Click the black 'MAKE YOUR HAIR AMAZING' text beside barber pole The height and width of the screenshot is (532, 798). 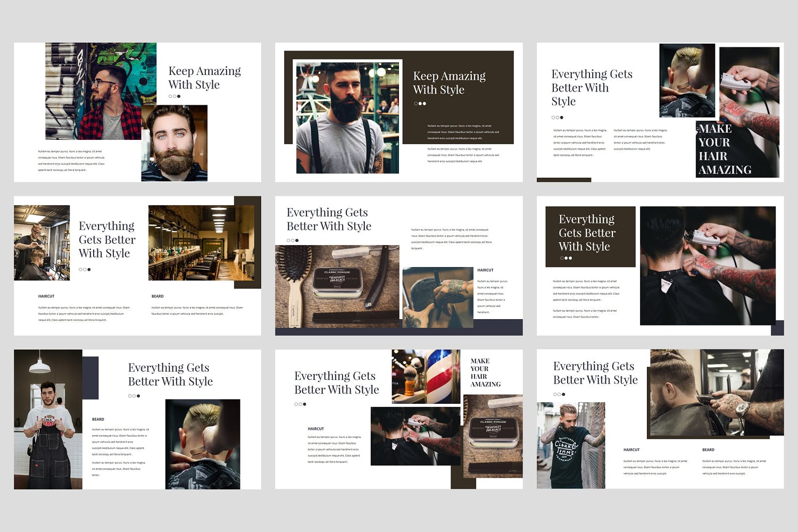(x=485, y=372)
